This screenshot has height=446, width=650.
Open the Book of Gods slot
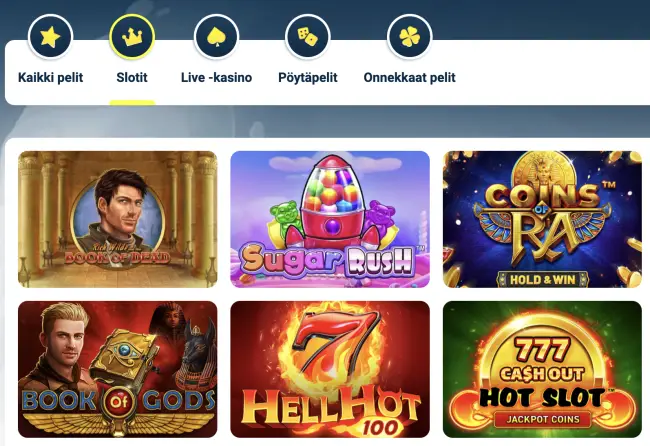click(x=118, y=369)
